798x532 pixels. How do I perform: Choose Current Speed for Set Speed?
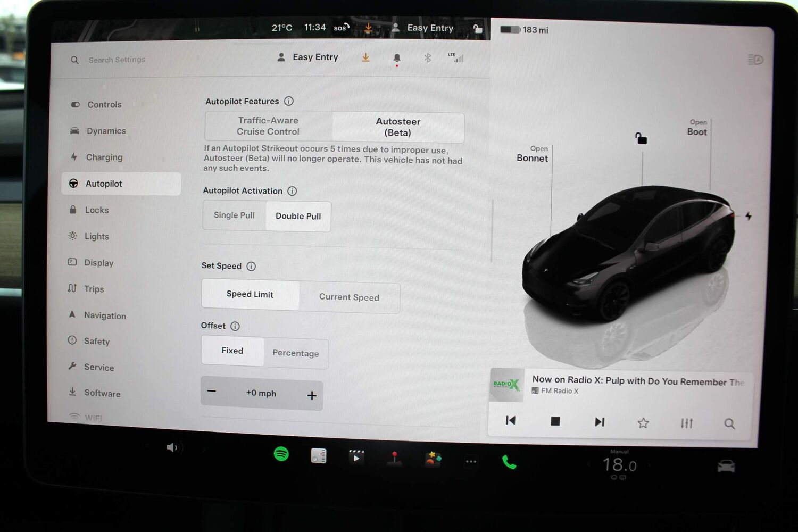349,297
